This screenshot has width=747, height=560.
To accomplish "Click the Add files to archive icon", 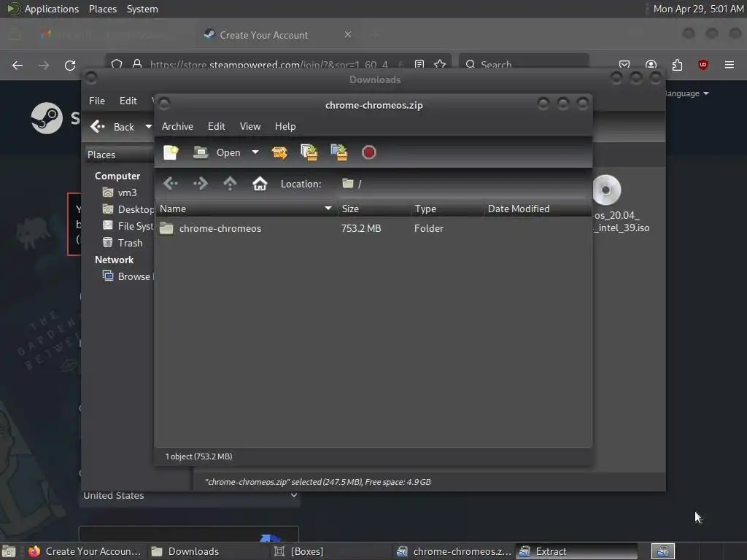I will tap(309, 152).
